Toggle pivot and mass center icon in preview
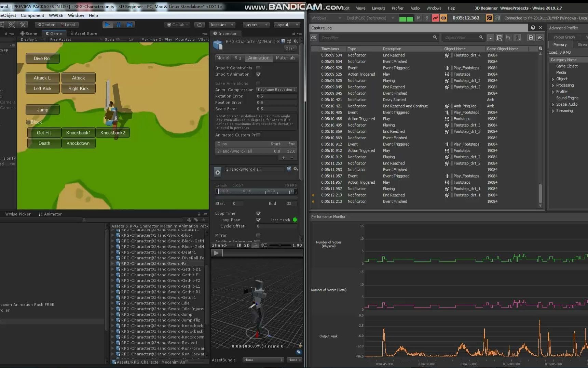This screenshot has width=588, height=368. 255,245
